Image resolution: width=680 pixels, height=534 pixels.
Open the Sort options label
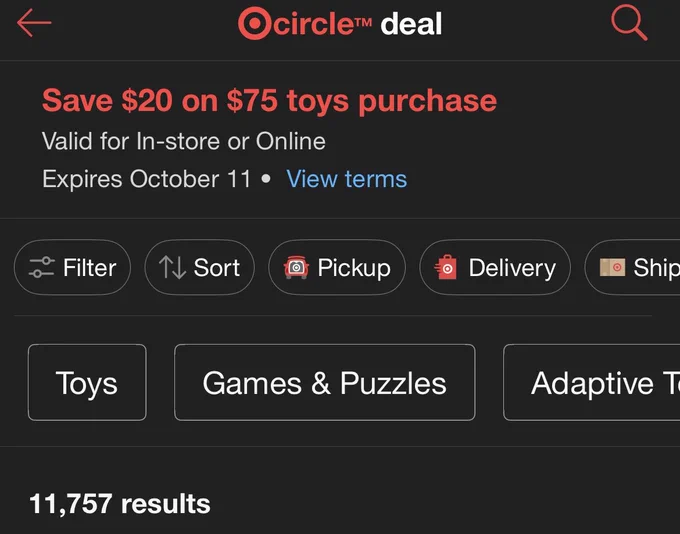(216, 267)
